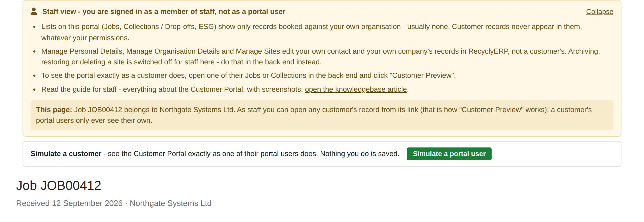Viewport: 644px width, 222px height.
Task: Click the 'Nothing you do is saved' text
Action: coord(360,154)
